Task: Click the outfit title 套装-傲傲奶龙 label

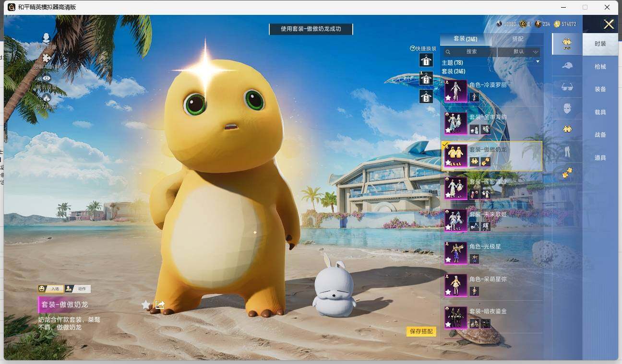Action: [65, 305]
